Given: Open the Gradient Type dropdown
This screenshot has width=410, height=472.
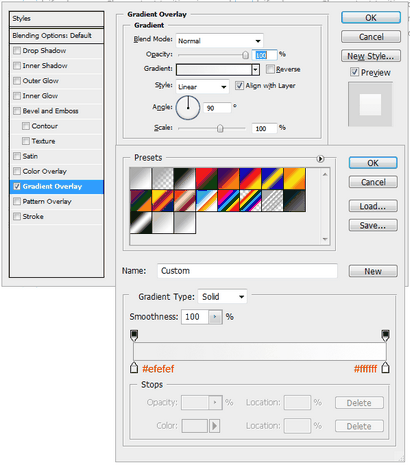Looking at the screenshot, I should pos(222,296).
